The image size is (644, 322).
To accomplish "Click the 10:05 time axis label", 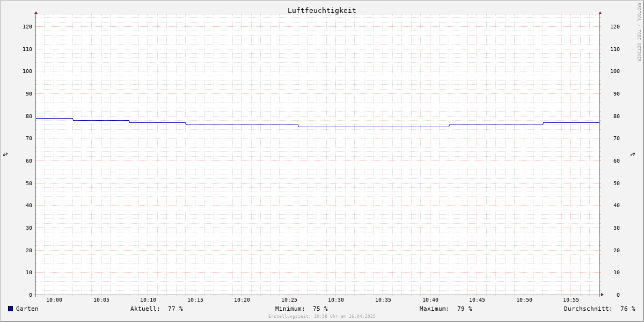I will (101, 300).
